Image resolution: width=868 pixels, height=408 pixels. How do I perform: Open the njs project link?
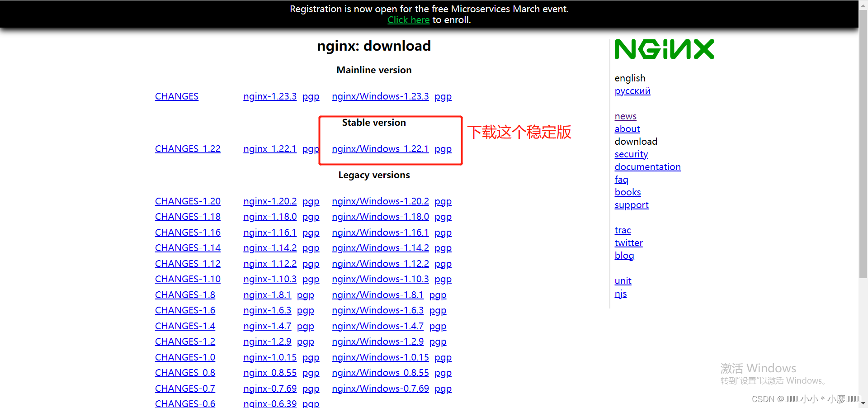621,294
